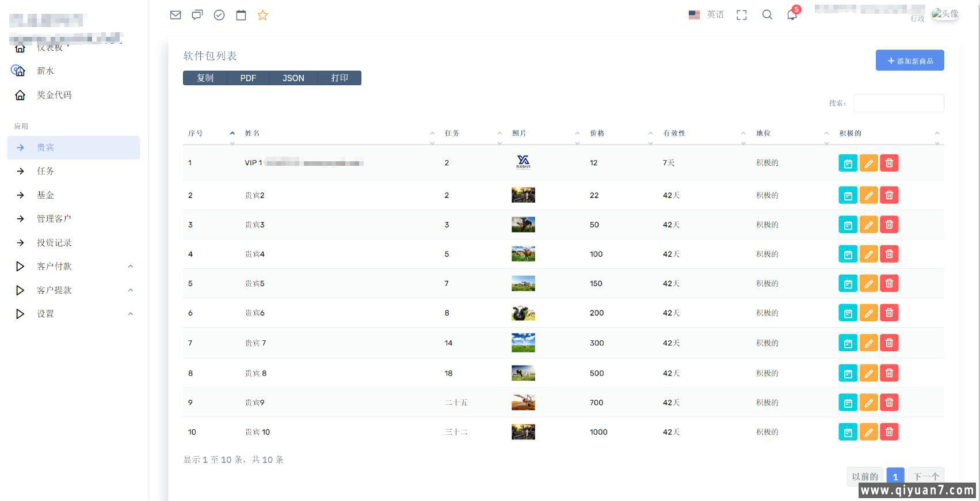Click the 添加新商品 button
The height and width of the screenshot is (501, 980).
(x=909, y=60)
